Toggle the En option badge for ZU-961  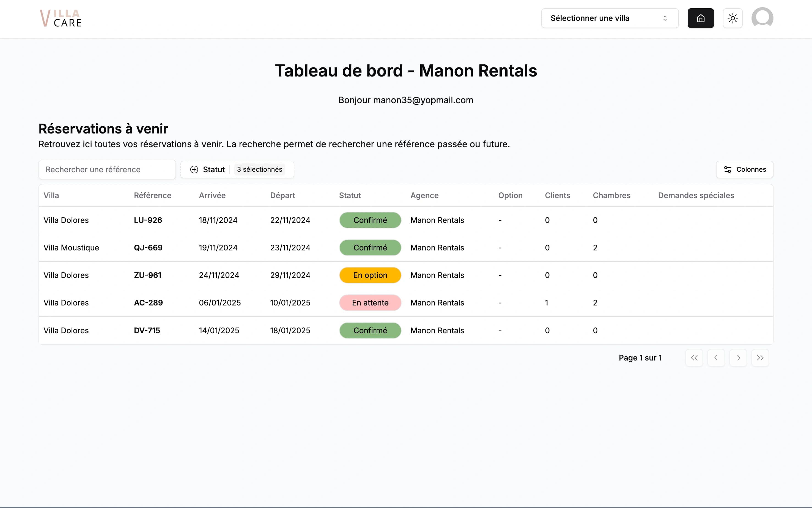pyautogui.click(x=370, y=275)
